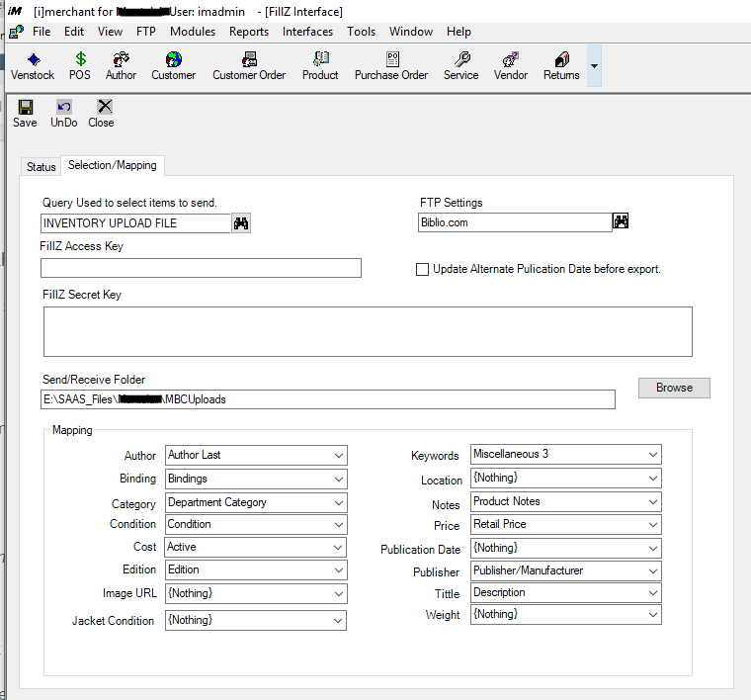Image resolution: width=751 pixels, height=700 pixels.
Task: Focus the FillZ Access Key field
Action: pyautogui.click(x=201, y=268)
